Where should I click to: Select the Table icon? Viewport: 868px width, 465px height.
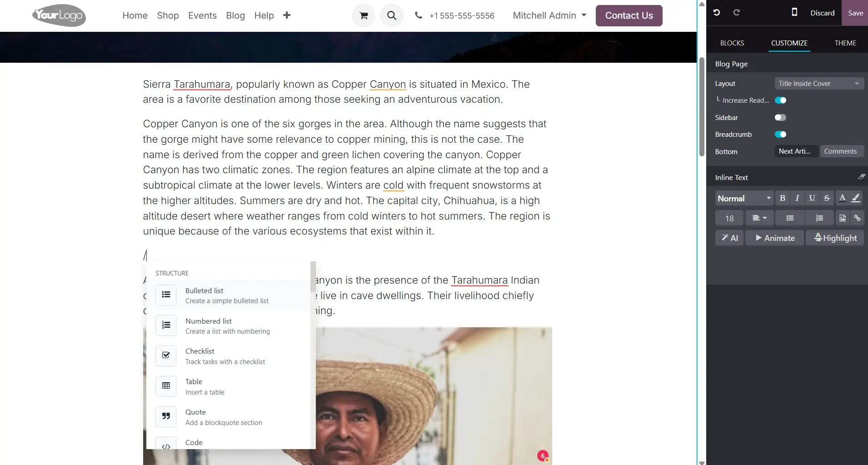pos(166,386)
